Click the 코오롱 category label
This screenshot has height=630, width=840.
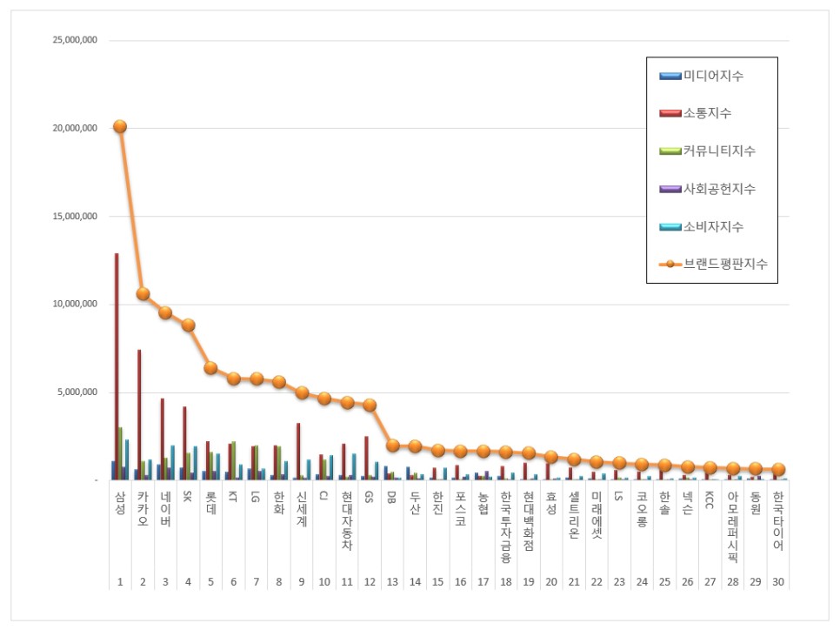click(x=642, y=509)
